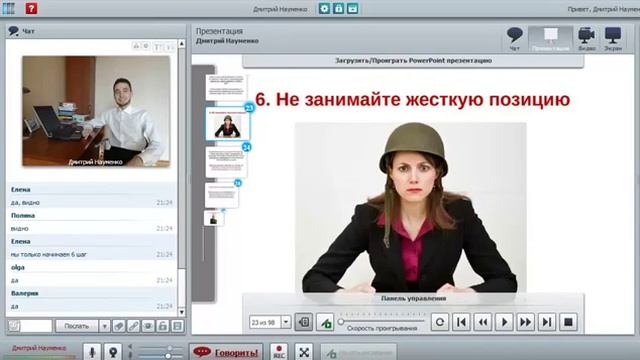Click the chat sender name Полина
640x360 pixels.
(x=23, y=216)
